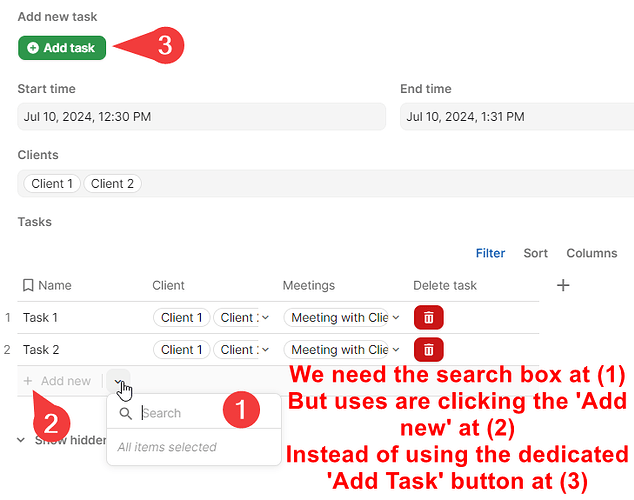
Task: Delete Task 1 with red trash icon
Action: [429, 318]
